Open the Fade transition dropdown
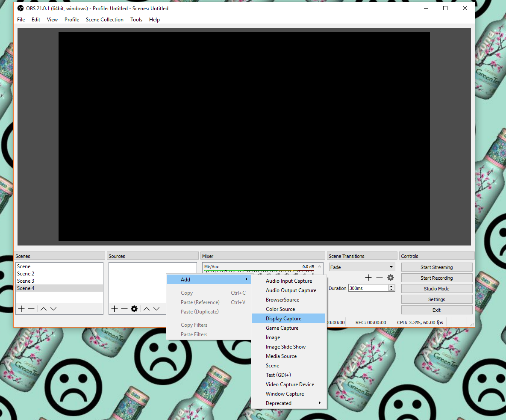The image size is (506, 420). tap(362, 267)
